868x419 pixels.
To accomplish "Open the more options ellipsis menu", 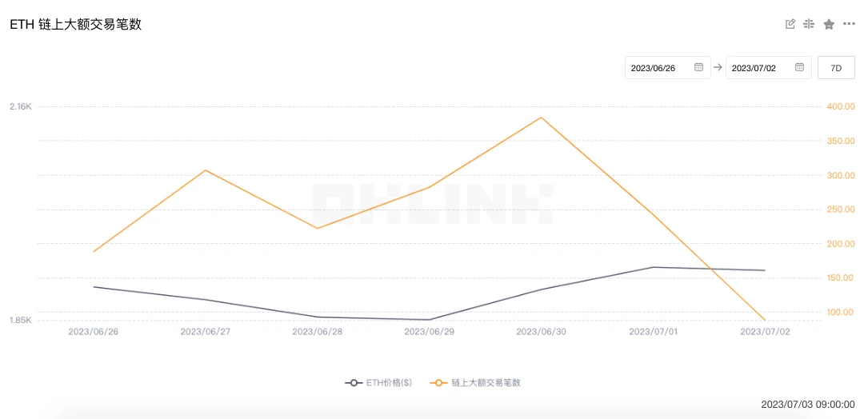I will pos(849,24).
